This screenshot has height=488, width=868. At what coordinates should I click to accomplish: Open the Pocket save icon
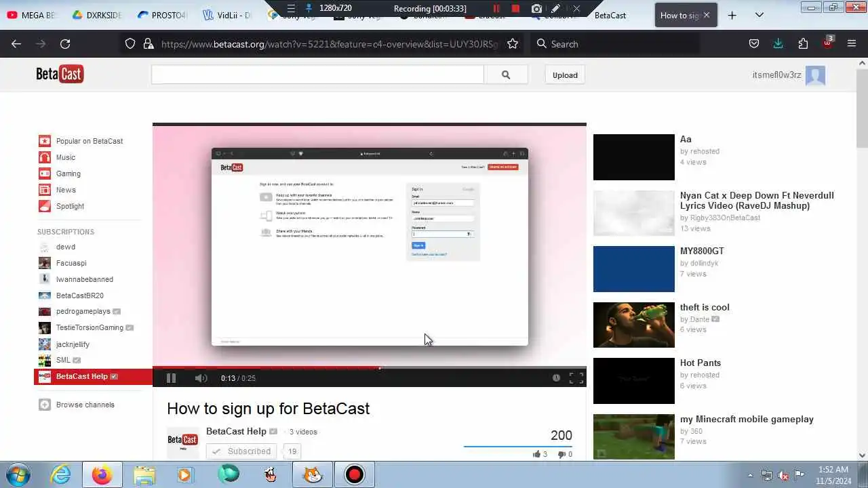pyautogui.click(x=753, y=44)
